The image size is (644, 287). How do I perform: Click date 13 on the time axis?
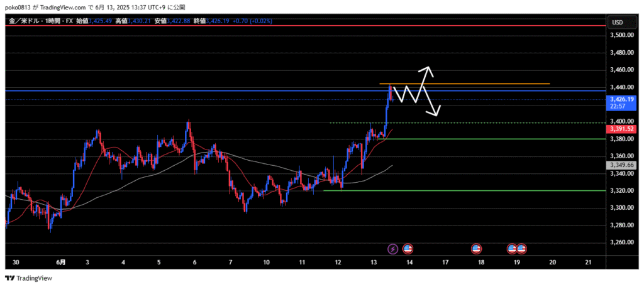pyautogui.click(x=374, y=262)
